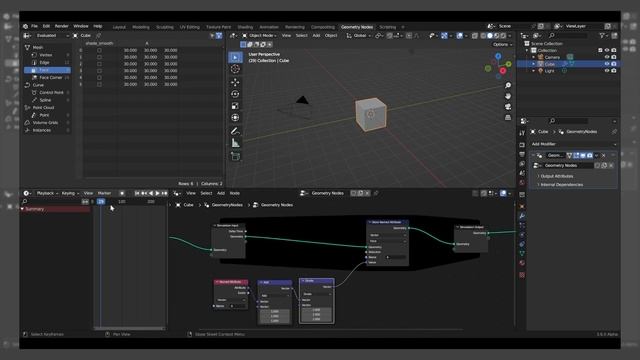Open the Global transform orientation dropdown

[358, 36]
